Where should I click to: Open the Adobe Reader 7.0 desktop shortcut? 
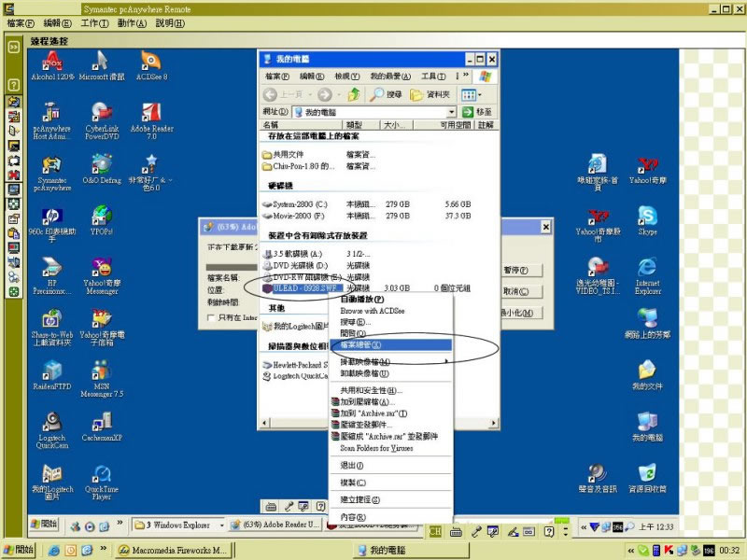pos(151,121)
